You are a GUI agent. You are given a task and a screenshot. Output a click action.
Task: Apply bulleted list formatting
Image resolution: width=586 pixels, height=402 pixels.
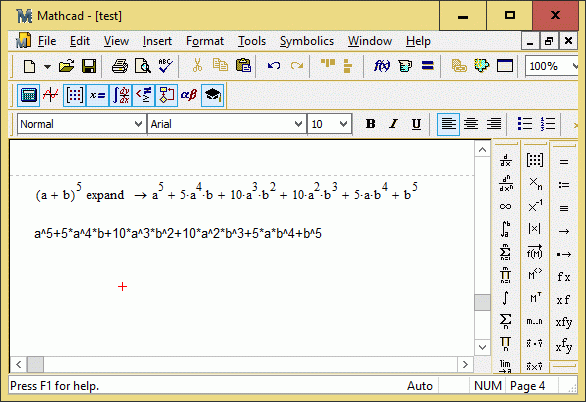coord(525,124)
